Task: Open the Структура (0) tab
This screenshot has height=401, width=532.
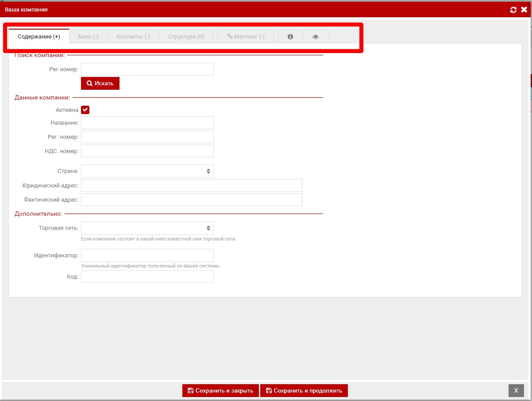Action: coord(186,37)
